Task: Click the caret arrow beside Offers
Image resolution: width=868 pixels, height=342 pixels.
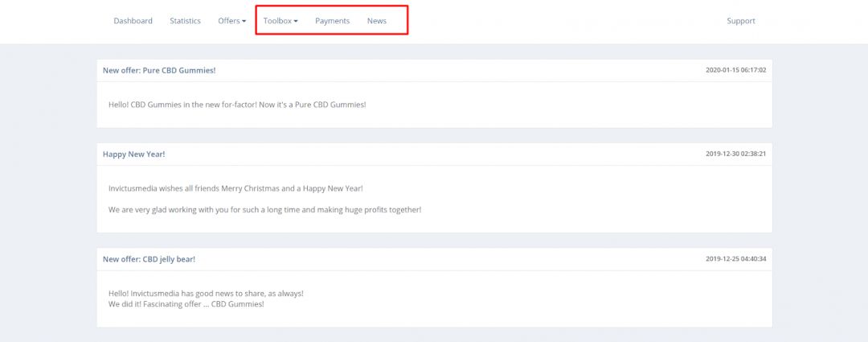Action: 244,22
